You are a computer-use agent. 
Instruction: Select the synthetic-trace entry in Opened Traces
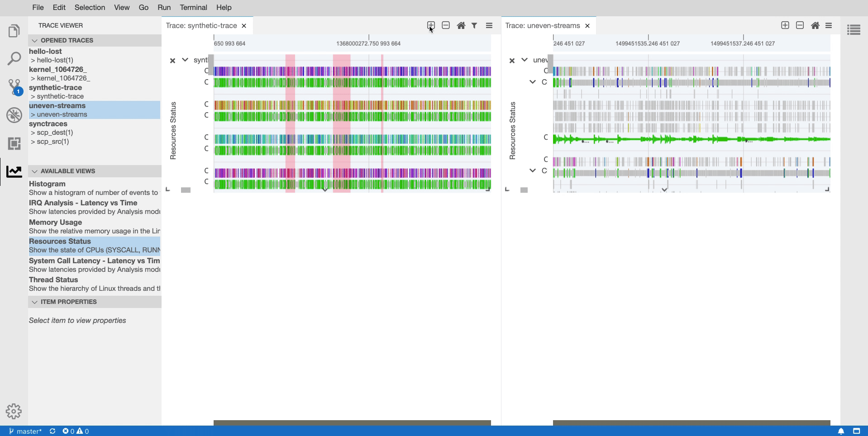click(95, 92)
